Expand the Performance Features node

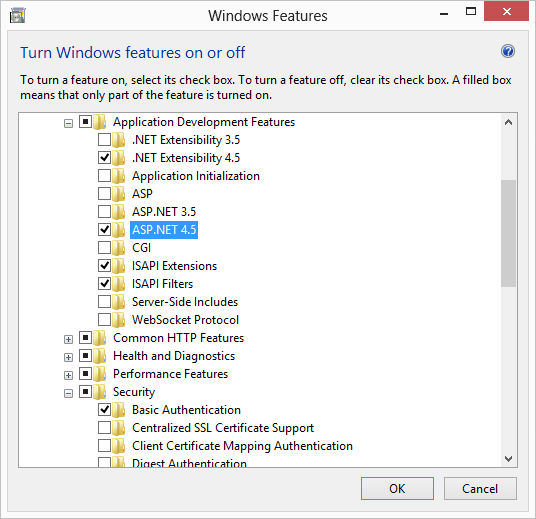68,375
